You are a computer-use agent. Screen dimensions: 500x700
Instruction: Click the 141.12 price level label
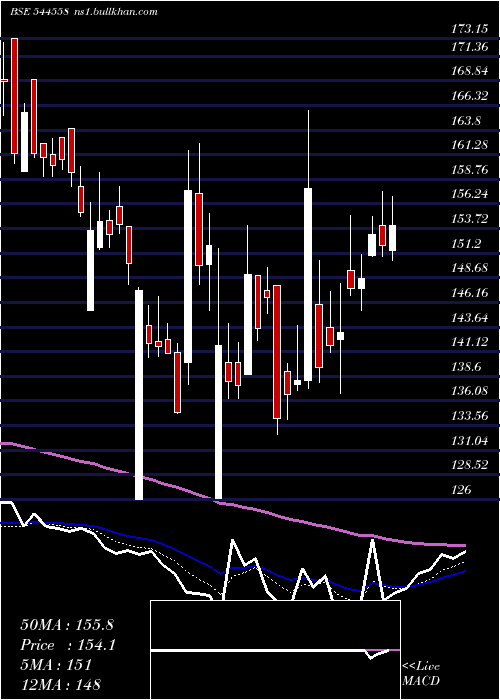point(469,342)
